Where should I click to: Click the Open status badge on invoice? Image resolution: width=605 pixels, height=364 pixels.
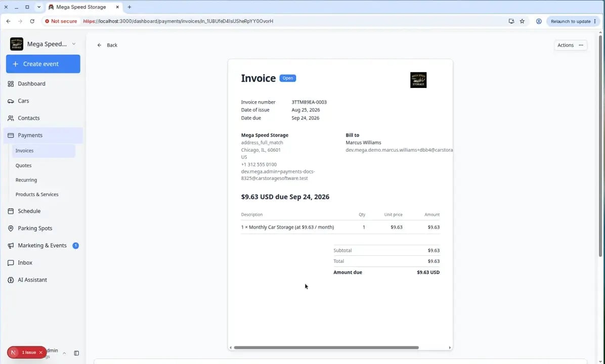288,78
